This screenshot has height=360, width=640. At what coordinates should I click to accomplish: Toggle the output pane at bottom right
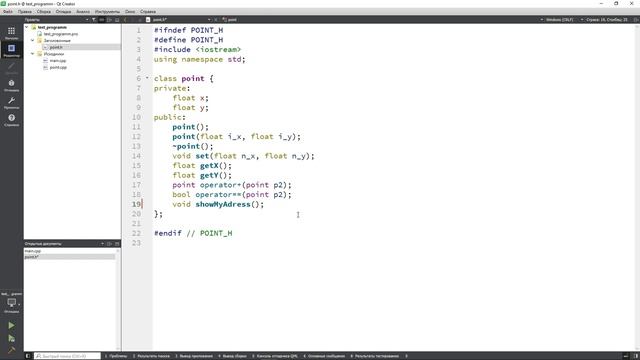click(x=626, y=356)
